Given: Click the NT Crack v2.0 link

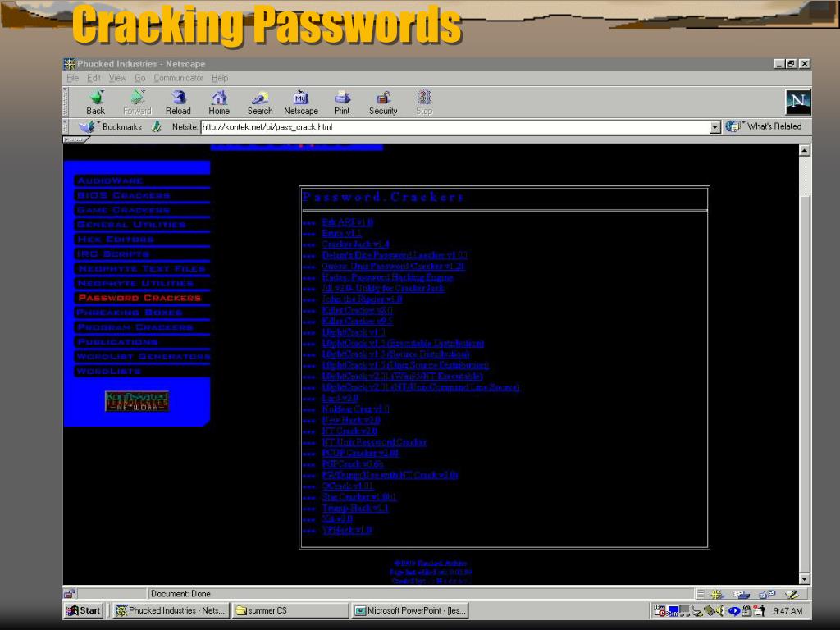Looking at the screenshot, I should tap(349, 431).
